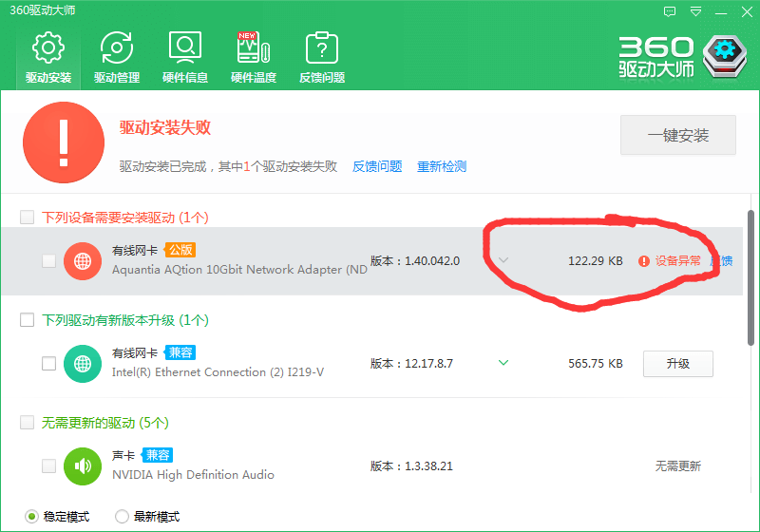Image resolution: width=760 pixels, height=532 pixels.
Task: Tick the NVIDIA High Definition Audio checkbox
Action: 49,466
